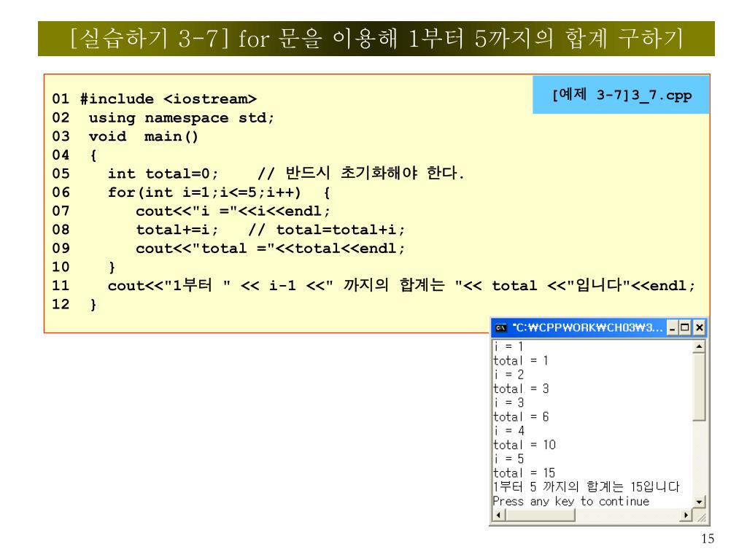Image resolution: width=747 pixels, height=560 pixels.
Task: Click console line '1부터 5 까지의 합계는 15입니다'
Action: click(587, 486)
